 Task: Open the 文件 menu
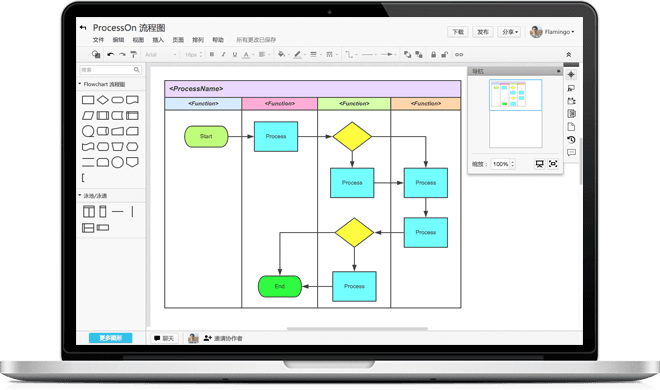(x=98, y=40)
